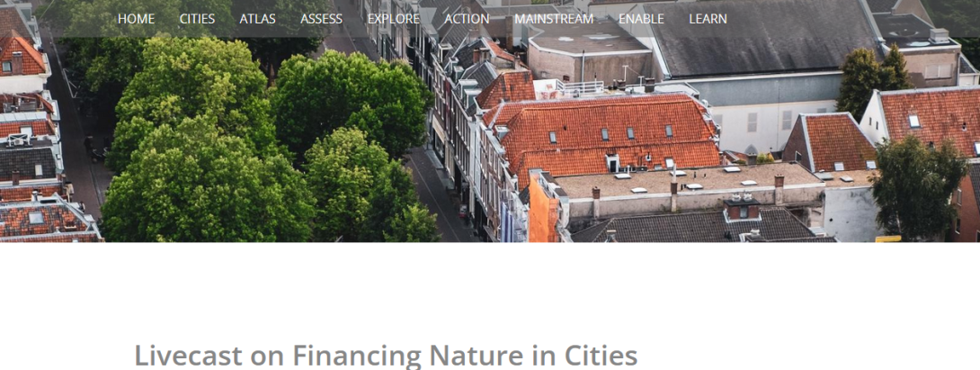Select ENABLE from the top menu
This screenshot has width=980, height=370.
click(x=641, y=19)
